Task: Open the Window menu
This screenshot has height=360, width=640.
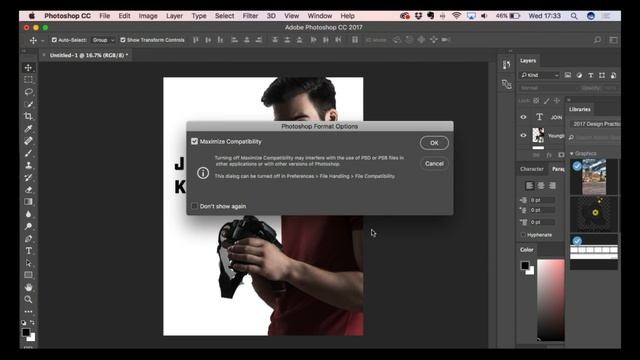Action: 320,16
